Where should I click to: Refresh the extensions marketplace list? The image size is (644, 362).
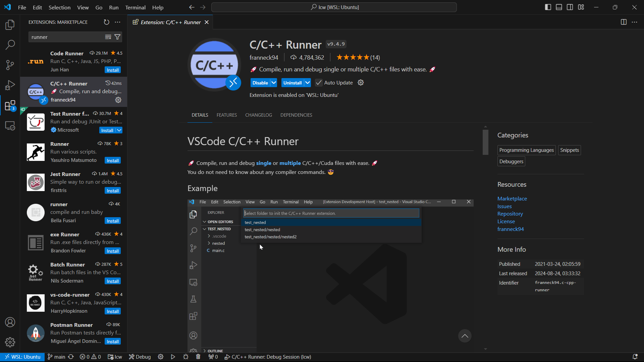[106, 22]
